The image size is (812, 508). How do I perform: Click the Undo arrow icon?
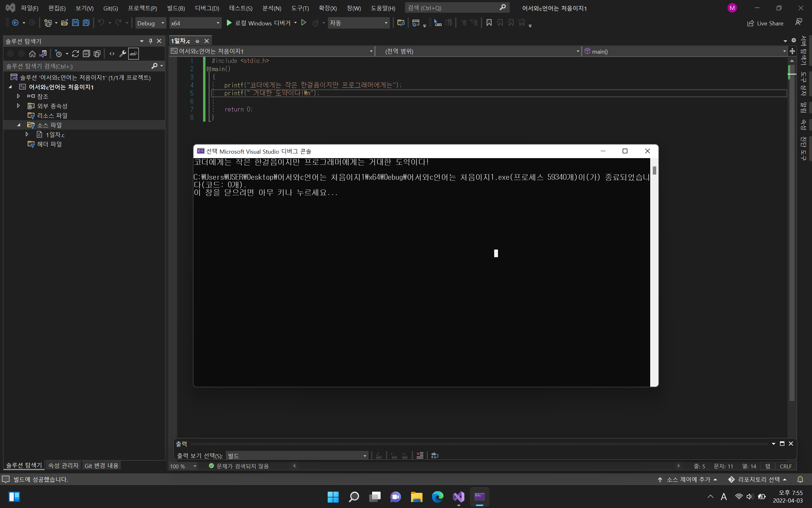tap(101, 23)
